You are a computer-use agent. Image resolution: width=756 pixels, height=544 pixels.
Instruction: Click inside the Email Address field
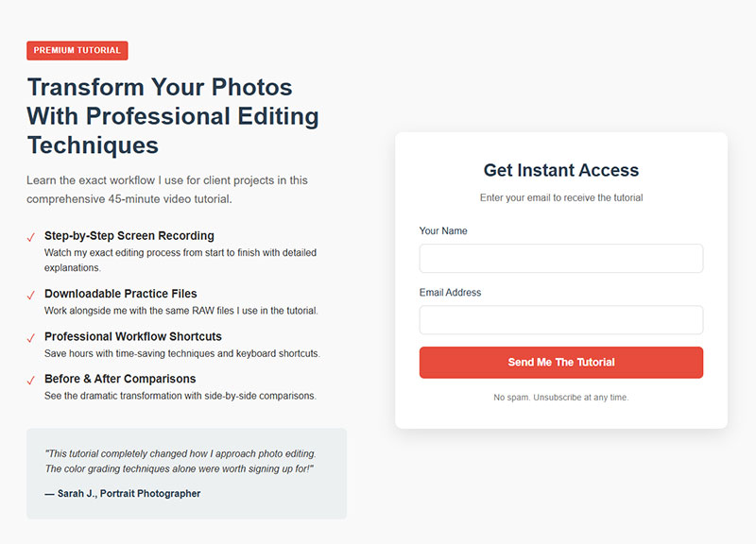pos(560,319)
